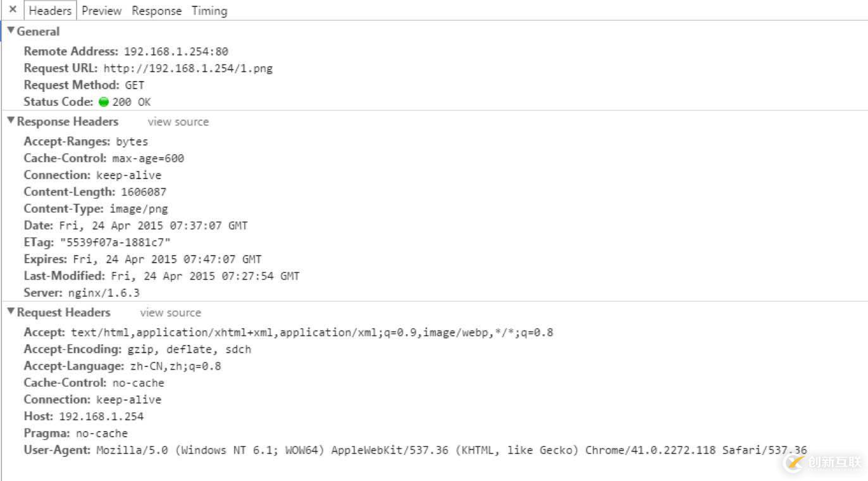Click the User-Agent header value
The image size is (868, 481).
[452, 451]
